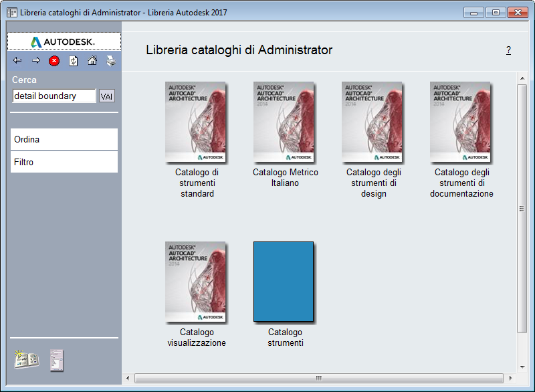The image size is (535, 392).
Task: Click the document icon in bottom-left panel
Action: [x=57, y=361]
